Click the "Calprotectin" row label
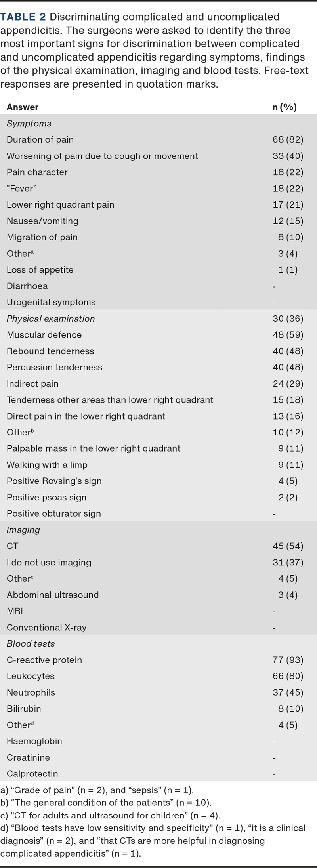Image resolution: width=317 pixels, height=868 pixels. point(32,774)
